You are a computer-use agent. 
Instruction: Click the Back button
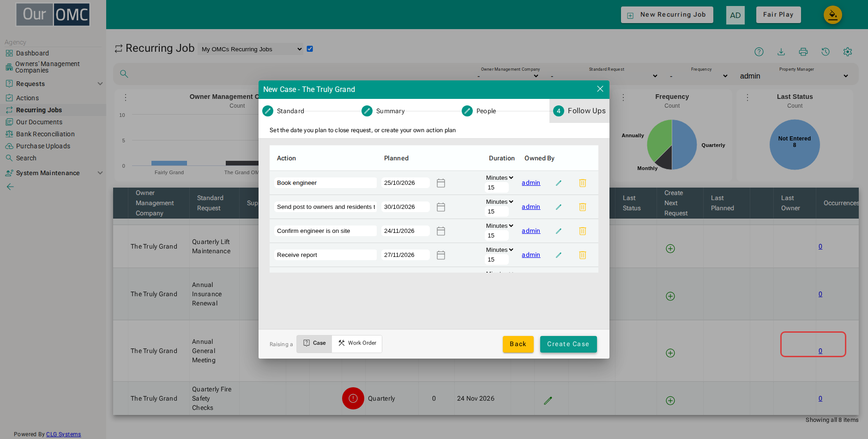518,344
